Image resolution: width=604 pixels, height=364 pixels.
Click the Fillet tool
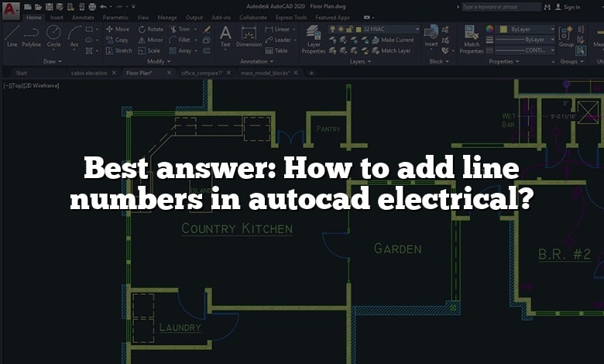[x=180, y=39]
